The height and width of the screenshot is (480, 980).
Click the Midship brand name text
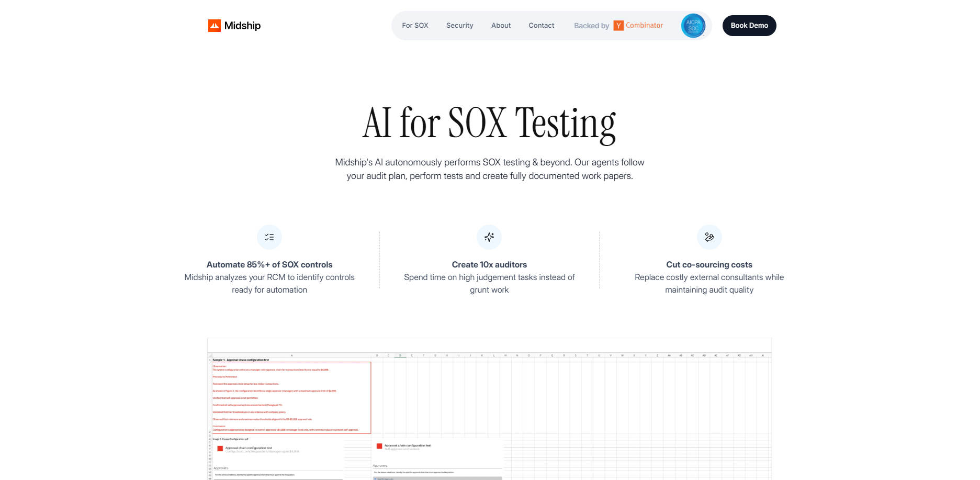(x=242, y=26)
